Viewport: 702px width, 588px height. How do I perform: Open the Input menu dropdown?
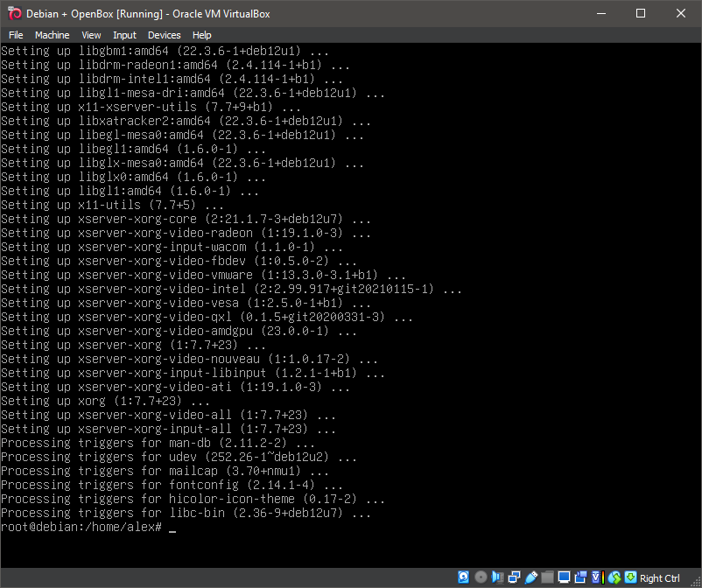pyautogui.click(x=124, y=35)
